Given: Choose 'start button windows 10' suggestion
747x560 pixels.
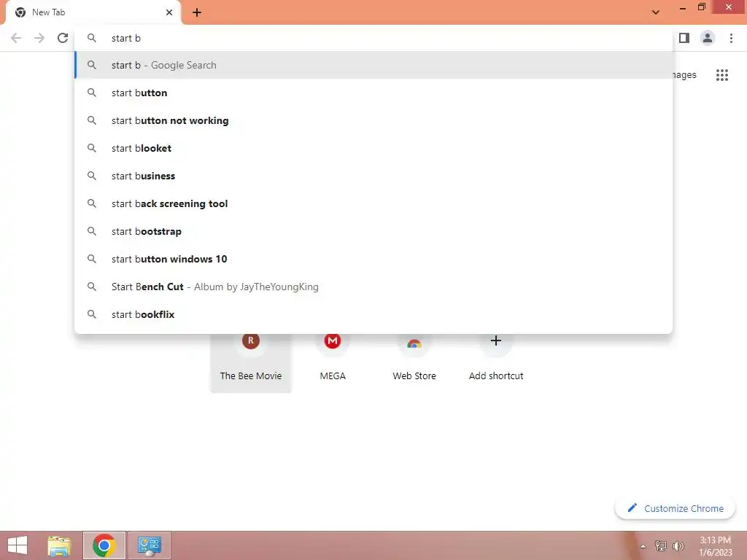Looking at the screenshot, I should pos(373,259).
